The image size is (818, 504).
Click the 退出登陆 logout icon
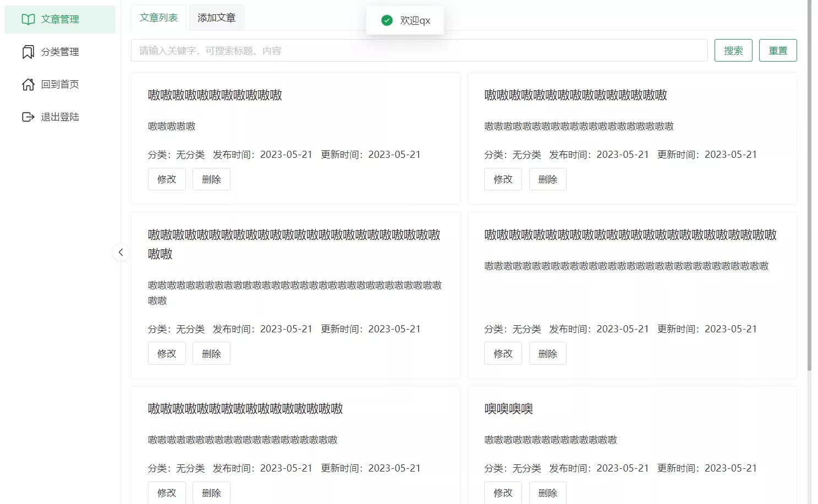click(x=28, y=117)
